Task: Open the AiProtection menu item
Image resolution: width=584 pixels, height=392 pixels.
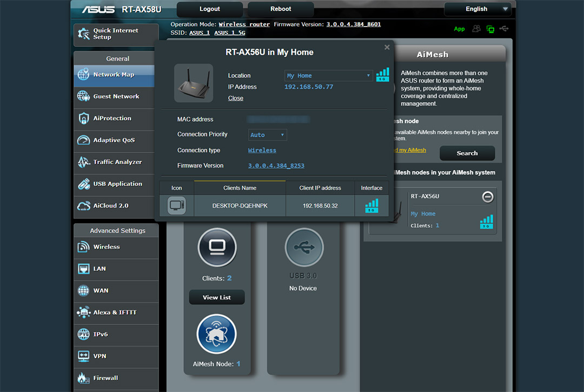Action: 114,119
